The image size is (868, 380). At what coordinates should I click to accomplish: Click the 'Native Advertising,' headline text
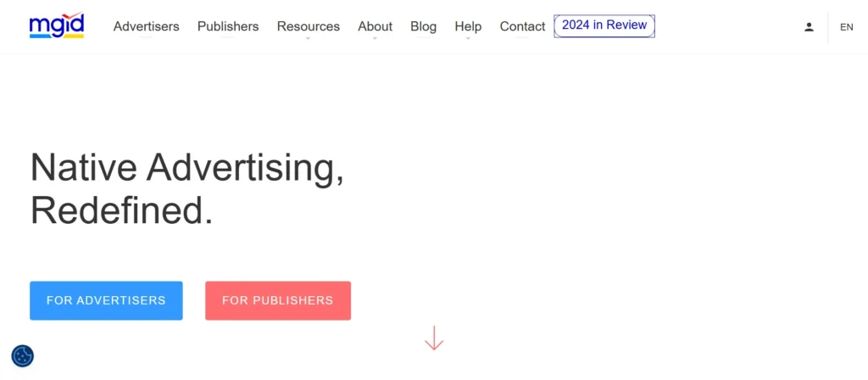pyautogui.click(x=186, y=167)
